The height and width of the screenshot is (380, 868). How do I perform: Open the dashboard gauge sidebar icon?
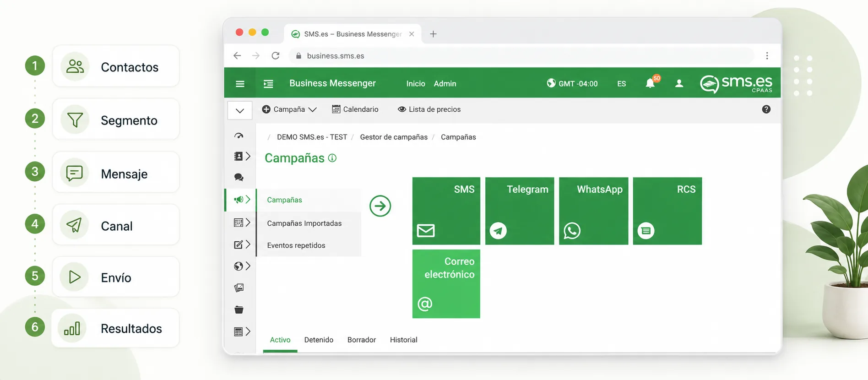[x=239, y=136]
